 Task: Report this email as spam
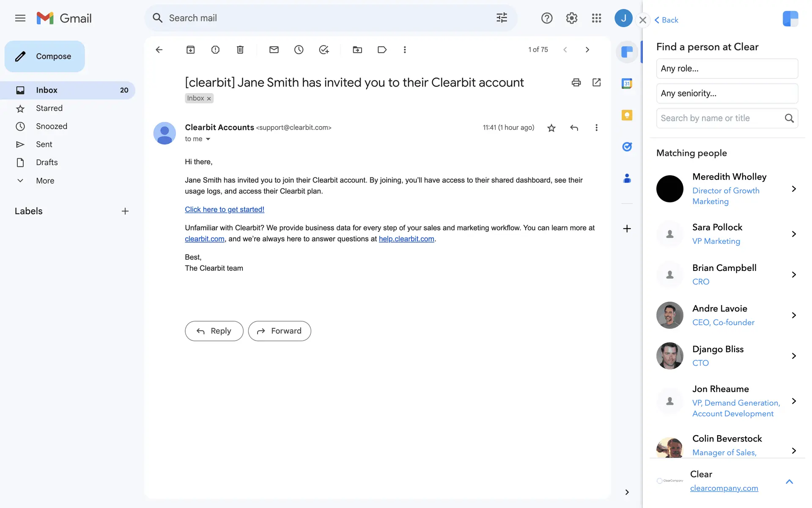tap(215, 50)
